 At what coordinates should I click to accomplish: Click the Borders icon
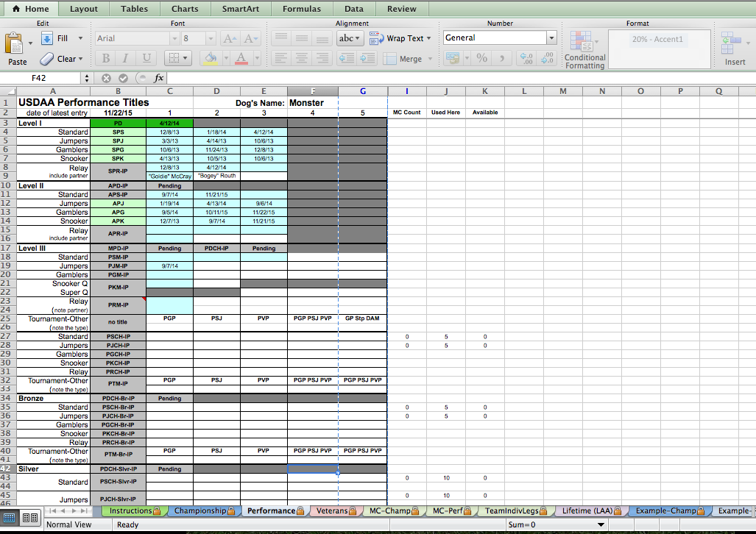(173, 58)
